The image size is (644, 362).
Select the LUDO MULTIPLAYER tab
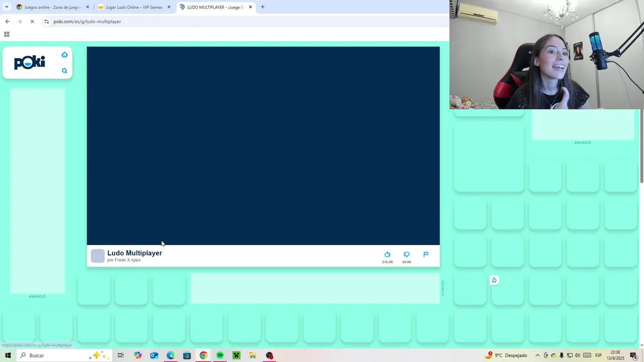(215, 7)
